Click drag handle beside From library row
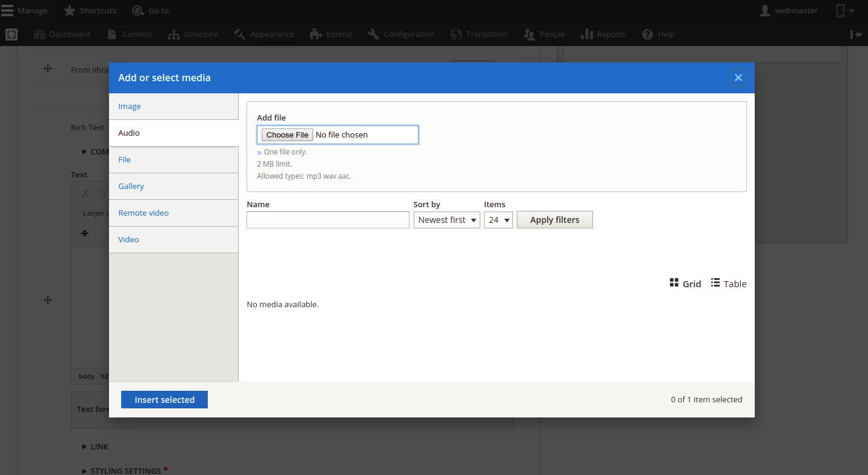The height and width of the screenshot is (475, 868). pyautogui.click(x=48, y=68)
